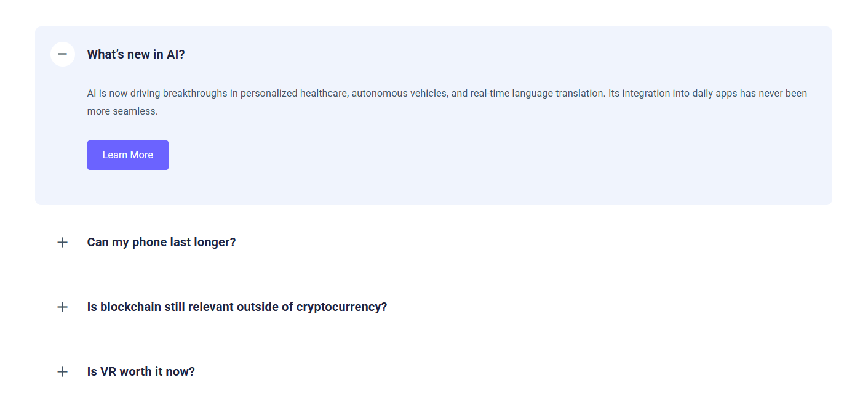Click the "What's new in AI?" heading
Screen dimensions: 868x412
pos(136,54)
